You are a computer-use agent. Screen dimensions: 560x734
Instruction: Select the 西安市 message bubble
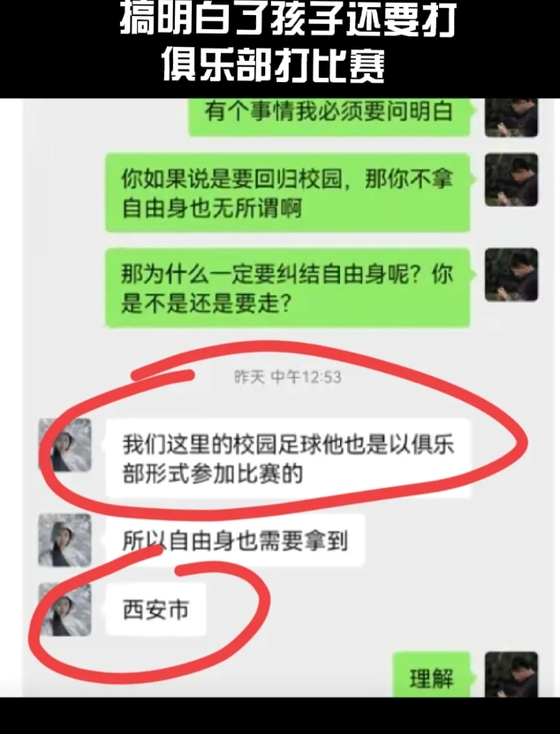156,609
